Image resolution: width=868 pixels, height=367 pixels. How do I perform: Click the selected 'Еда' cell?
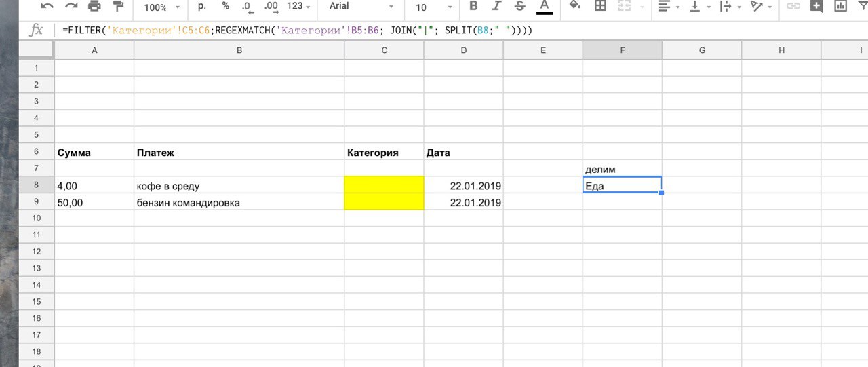pos(623,185)
